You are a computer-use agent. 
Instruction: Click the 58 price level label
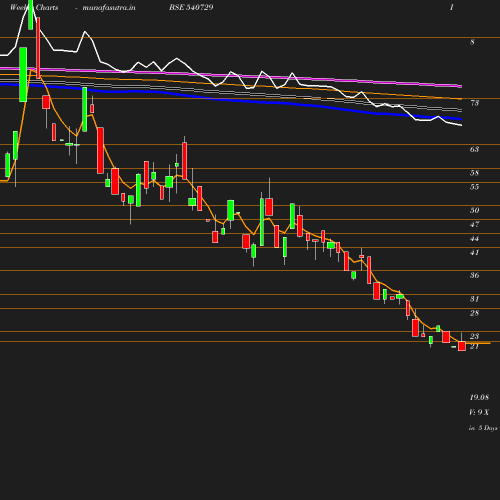[x=474, y=173]
